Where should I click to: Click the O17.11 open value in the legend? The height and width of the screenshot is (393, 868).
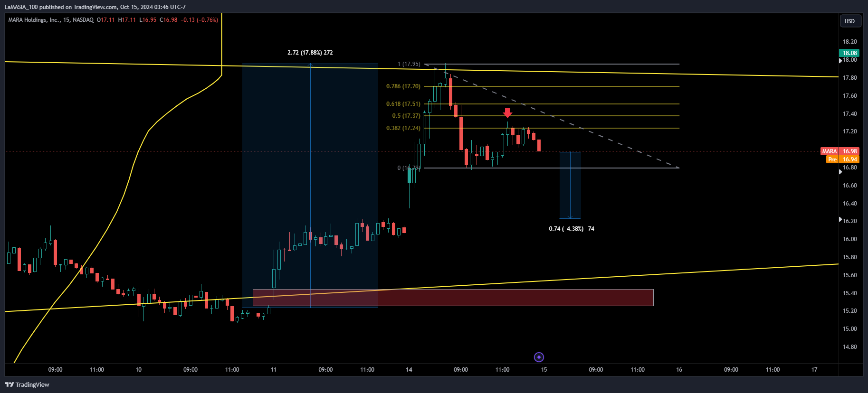pos(105,20)
